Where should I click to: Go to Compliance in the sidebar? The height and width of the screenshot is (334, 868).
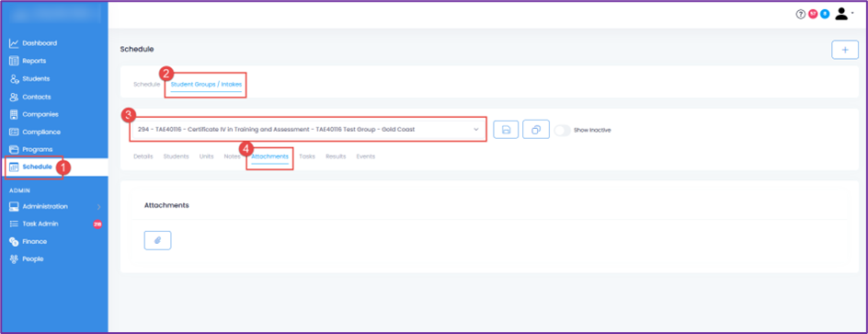[x=41, y=132]
